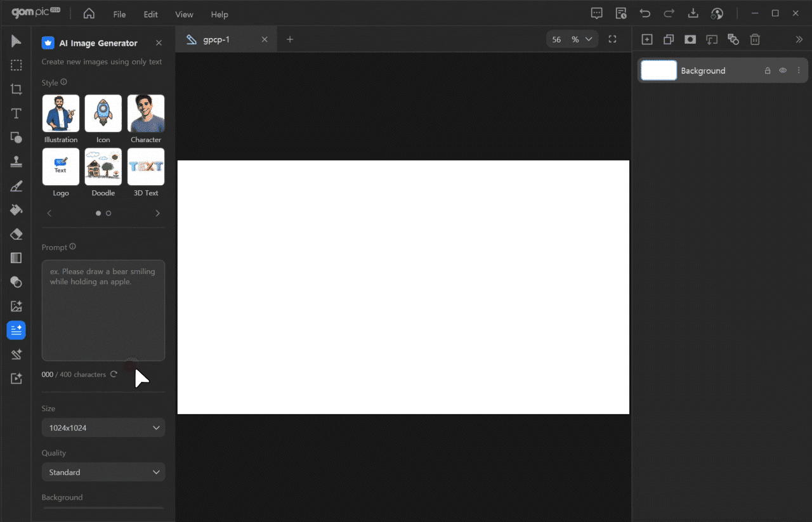Open the Edit menu
Screen dimensions: 812x522
[150, 14]
